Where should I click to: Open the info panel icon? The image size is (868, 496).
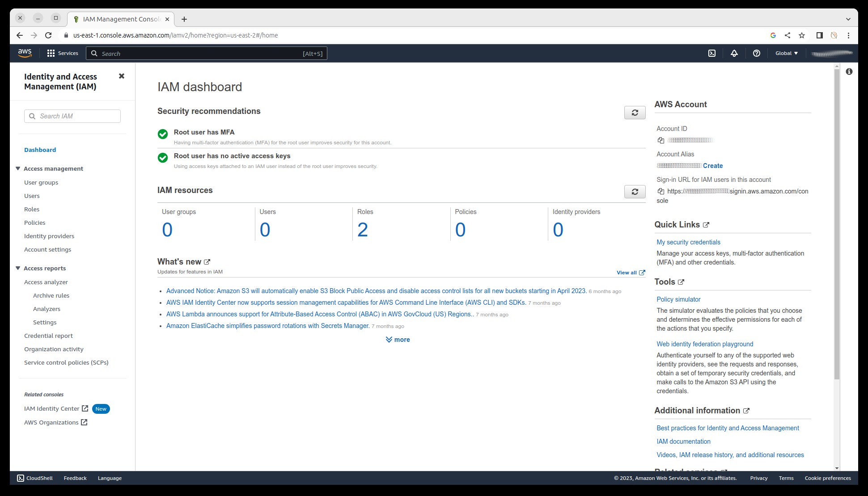click(x=849, y=71)
